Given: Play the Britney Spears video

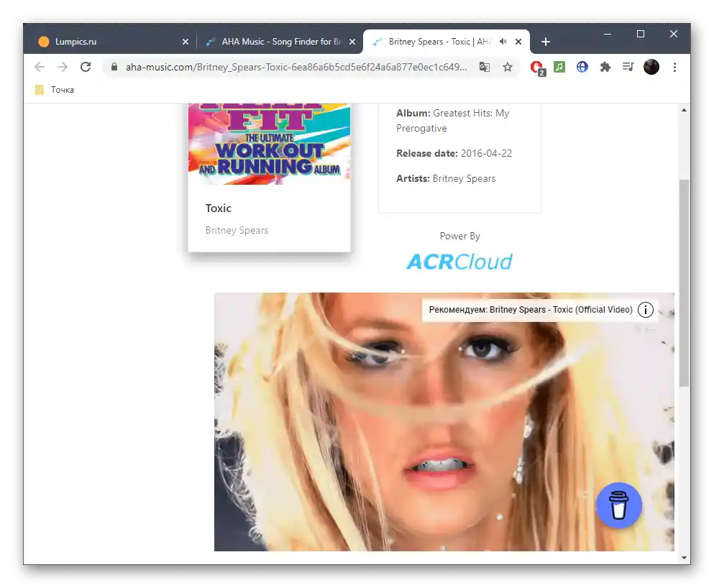Looking at the screenshot, I should pyautogui.click(x=444, y=422).
